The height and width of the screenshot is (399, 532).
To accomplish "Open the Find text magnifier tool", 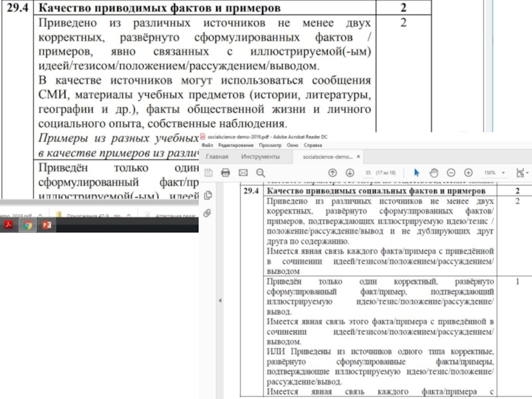I will (x=259, y=172).
